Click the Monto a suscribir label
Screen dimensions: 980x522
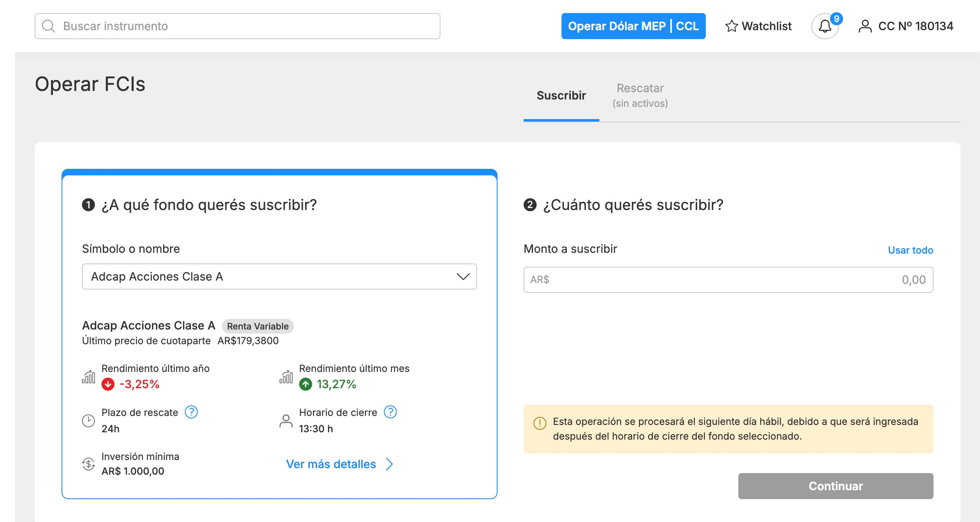click(570, 249)
